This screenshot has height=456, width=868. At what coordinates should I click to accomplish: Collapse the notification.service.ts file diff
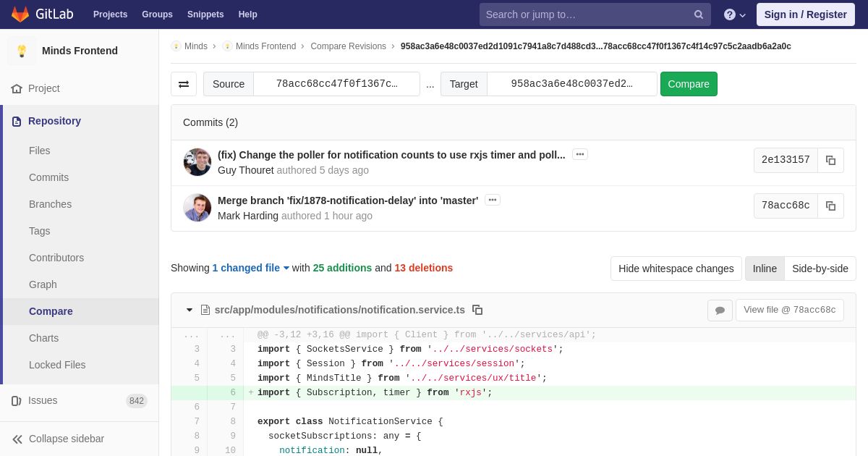190,310
